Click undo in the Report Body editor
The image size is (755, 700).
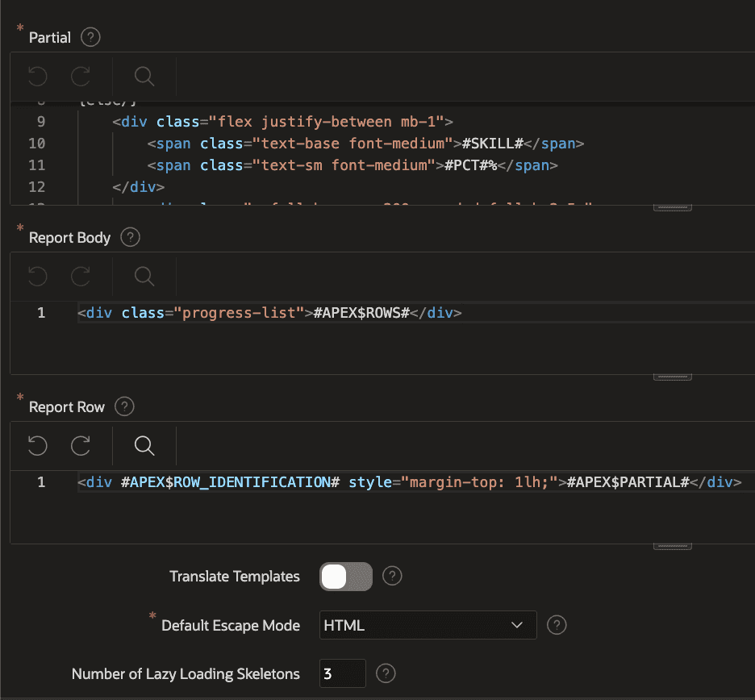36,277
